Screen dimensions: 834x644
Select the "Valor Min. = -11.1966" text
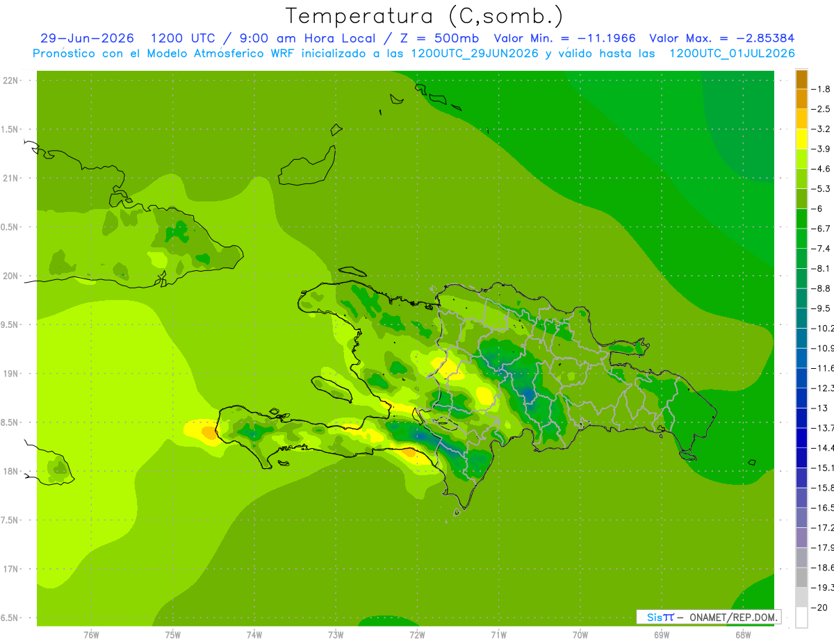tap(564, 38)
